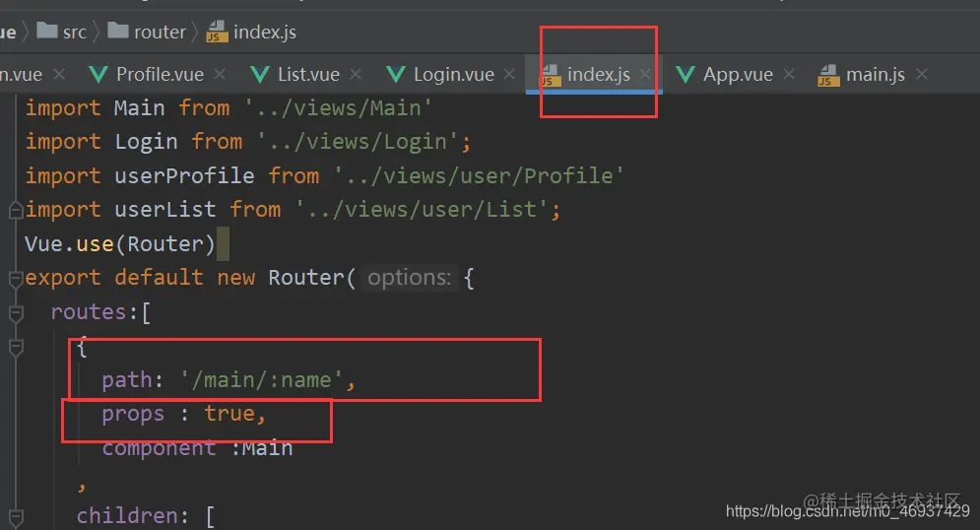Close the App.vue tab
The height and width of the screenshot is (530, 980).
pos(789,74)
